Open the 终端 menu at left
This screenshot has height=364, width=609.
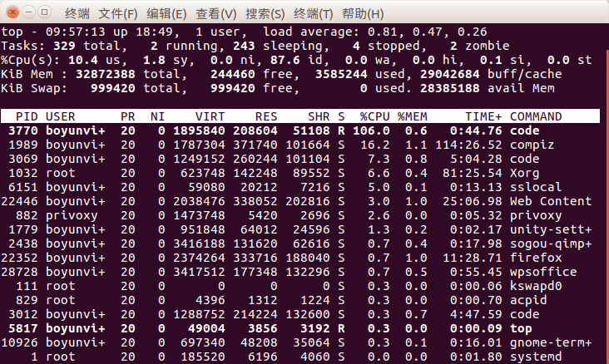[77, 13]
